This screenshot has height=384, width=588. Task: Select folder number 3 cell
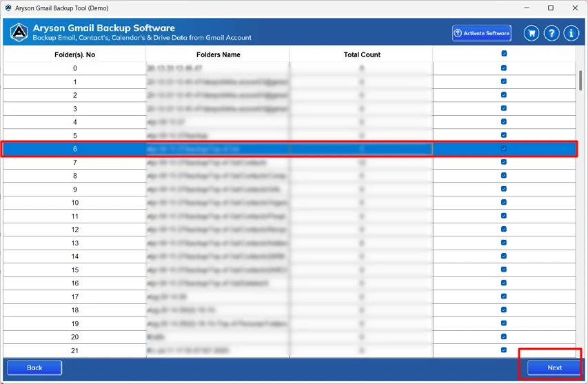[74, 109]
